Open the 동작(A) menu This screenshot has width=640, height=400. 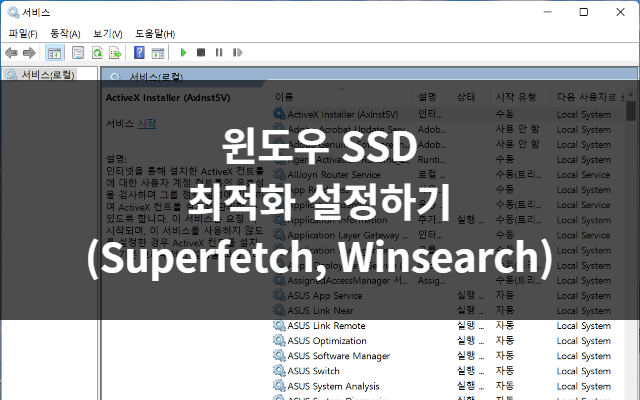[65, 33]
